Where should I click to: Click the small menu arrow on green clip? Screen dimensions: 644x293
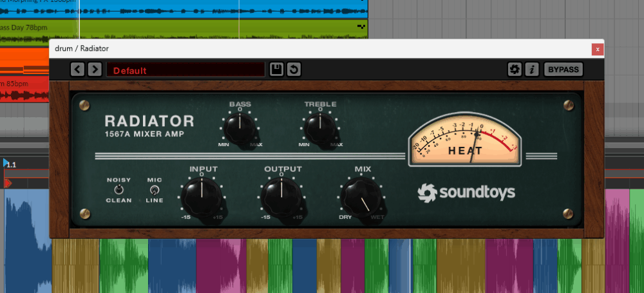(361, 26)
